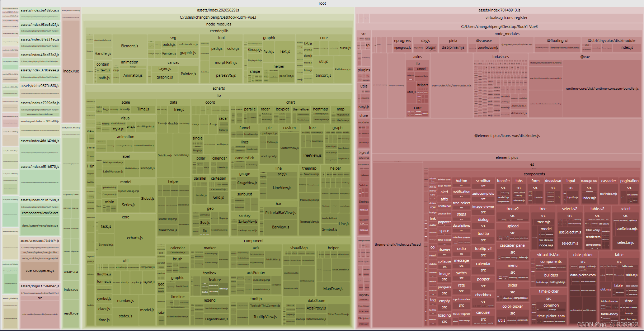Zoom into assets/index.70148913.js bundle header
The image size is (644, 331).
(499, 10)
